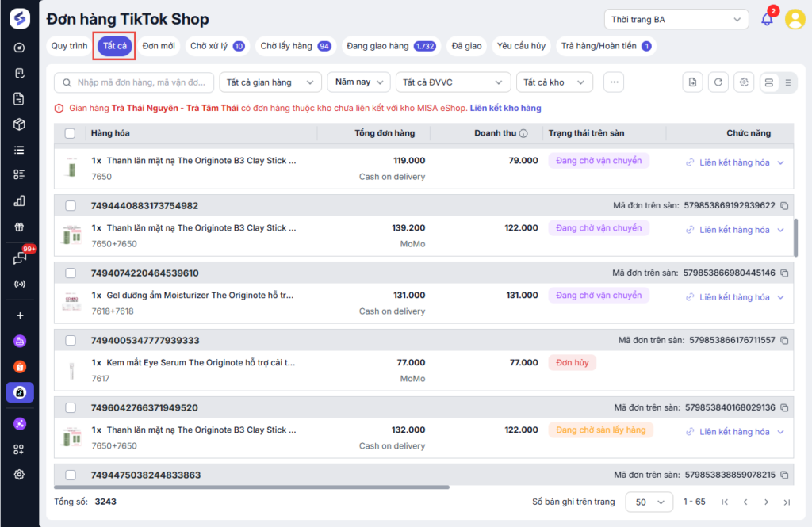This screenshot has height=527, width=812.
Task: Open the table settings gear icon
Action: pyautogui.click(x=743, y=82)
